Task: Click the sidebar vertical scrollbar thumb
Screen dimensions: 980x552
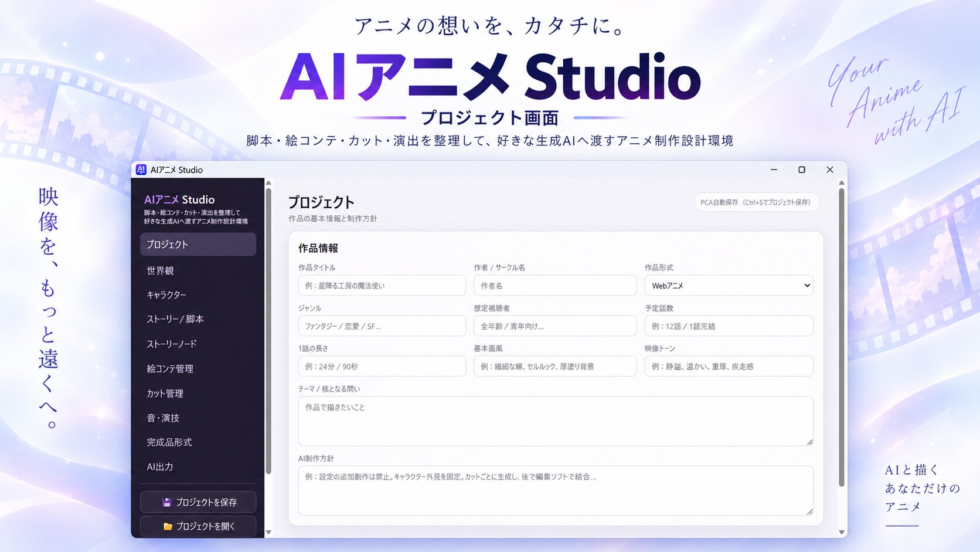Action: click(x=268, y=331)
